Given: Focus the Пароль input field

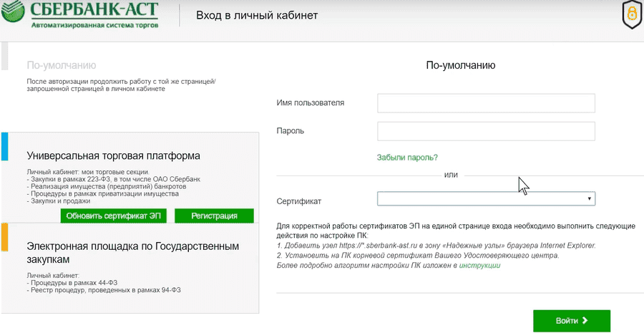Looking at the screenshot, I should click(x=486, y=132).
